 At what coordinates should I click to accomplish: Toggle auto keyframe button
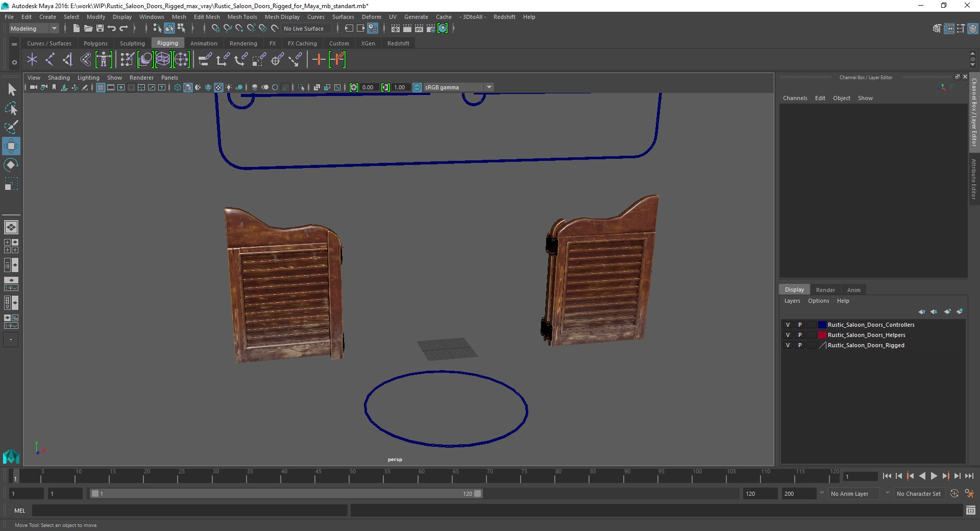(954, 494)
